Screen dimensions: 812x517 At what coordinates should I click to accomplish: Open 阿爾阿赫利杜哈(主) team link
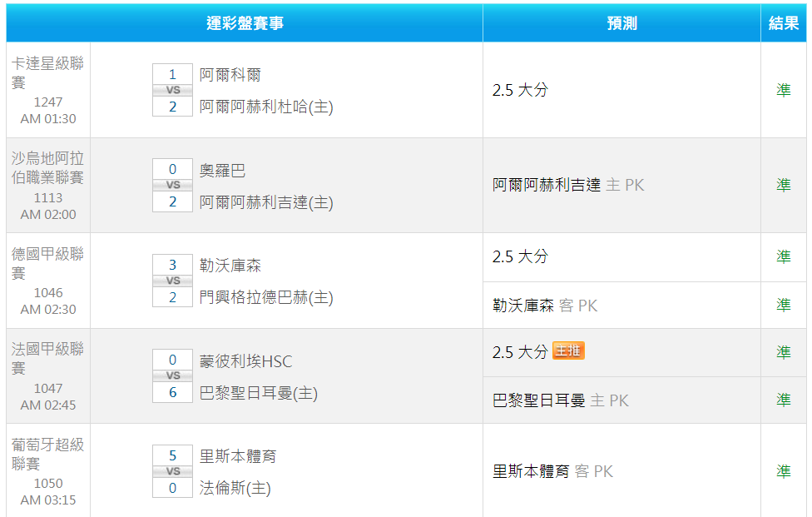266,107
